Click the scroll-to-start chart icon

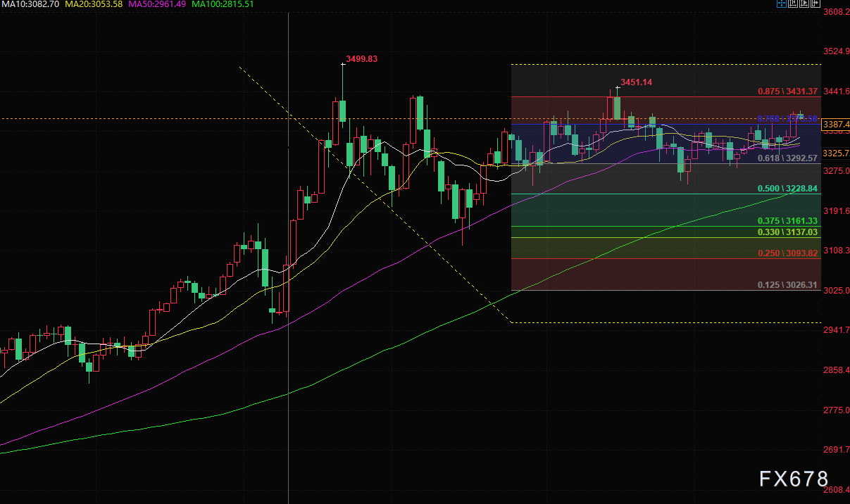pos(793,4)
